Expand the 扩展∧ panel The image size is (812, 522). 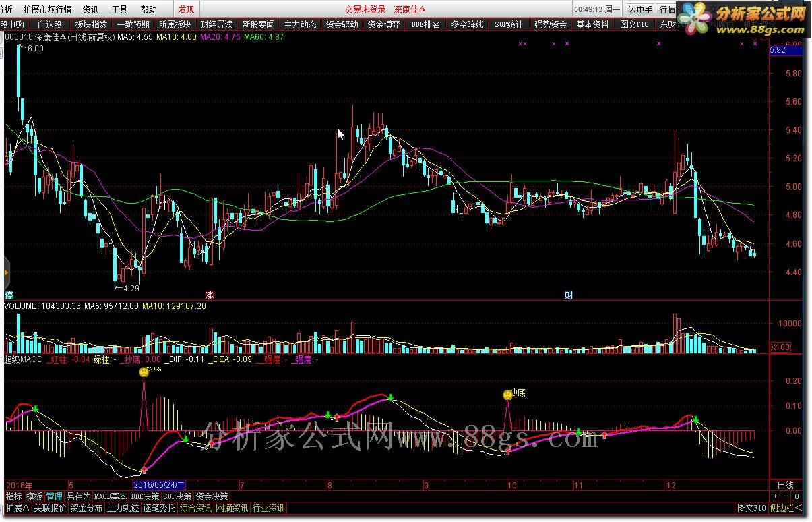click(x=18, y=508)
